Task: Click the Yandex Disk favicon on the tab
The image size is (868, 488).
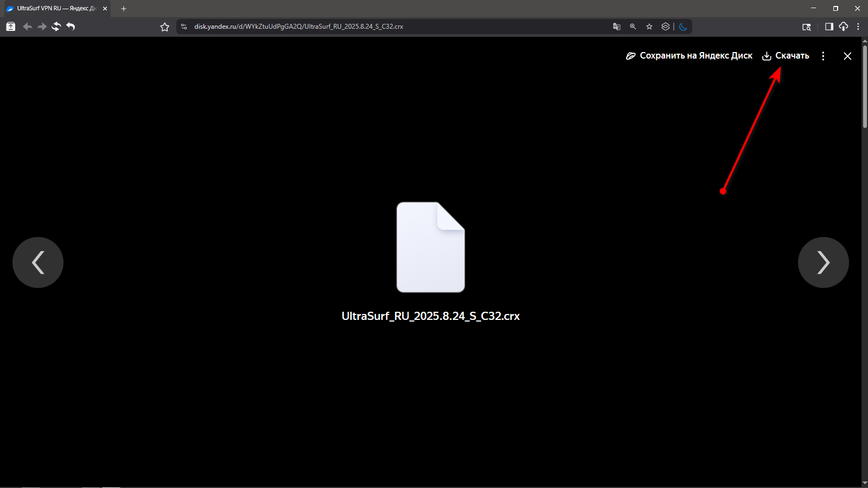Action: [10, 9]
